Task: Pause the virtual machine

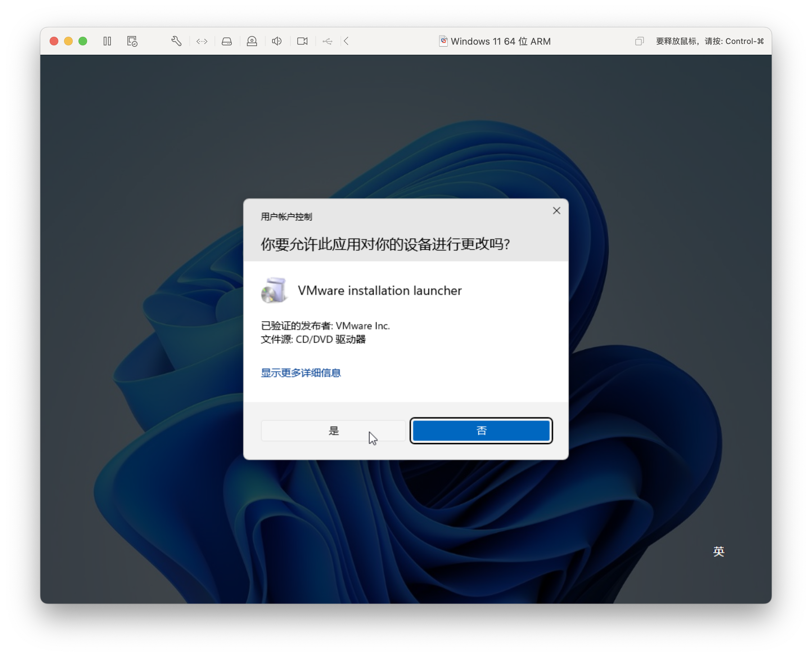Action: click(x=107, y=41)
